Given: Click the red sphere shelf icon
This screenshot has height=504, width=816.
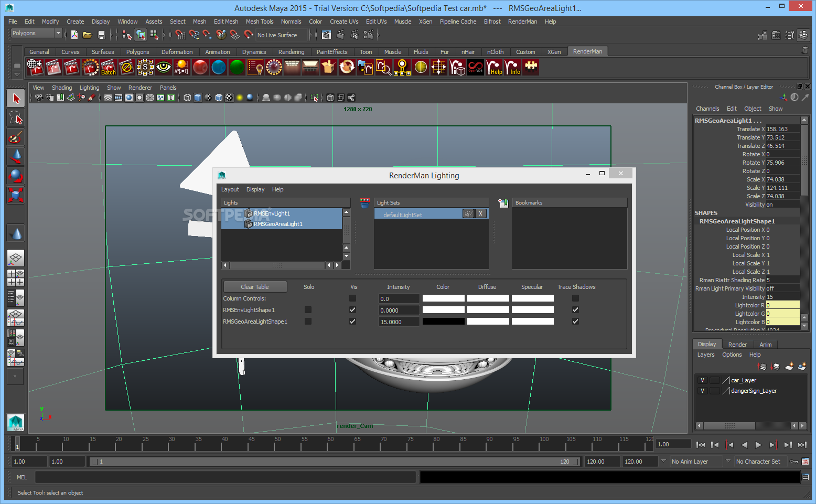Looking at the screenshot, I should [200, 67].
